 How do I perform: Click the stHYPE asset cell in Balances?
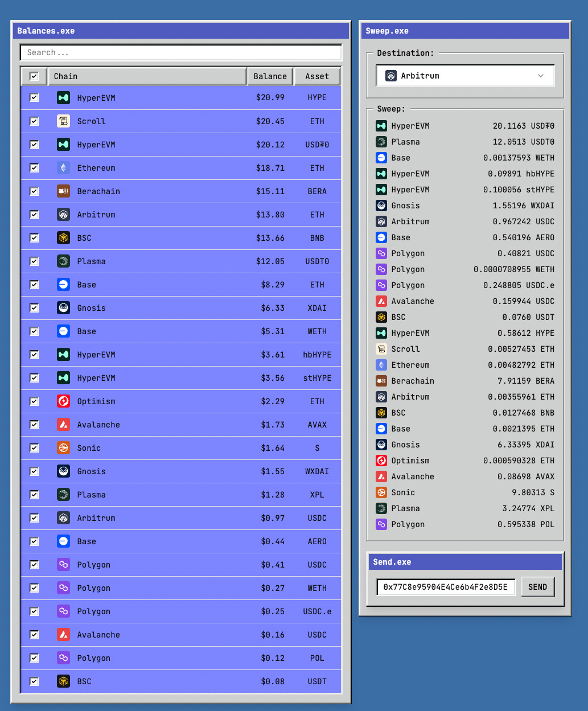(317, 377)
